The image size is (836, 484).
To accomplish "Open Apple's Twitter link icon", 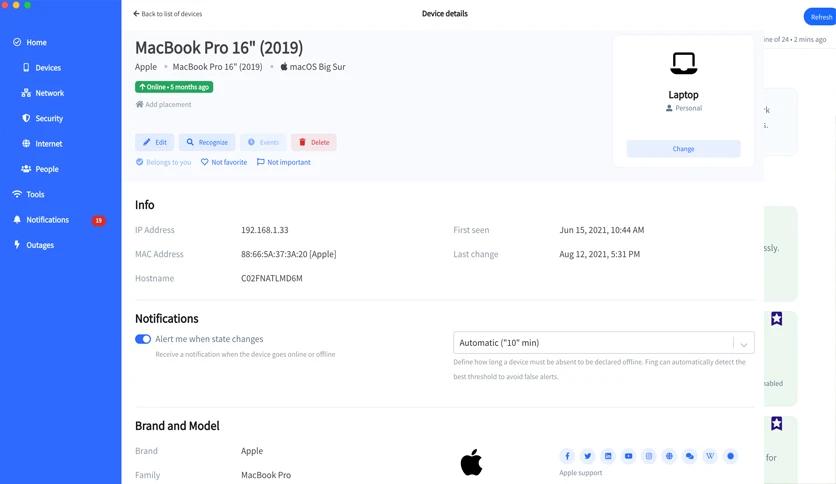I will 588,456.
